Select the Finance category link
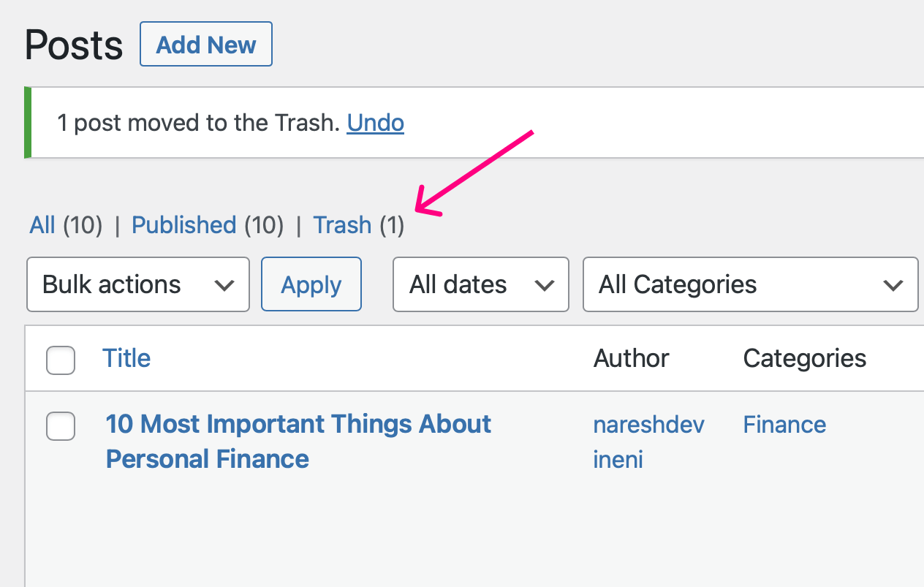This screenshot has width=924, height=587. [x=784, y=425]
